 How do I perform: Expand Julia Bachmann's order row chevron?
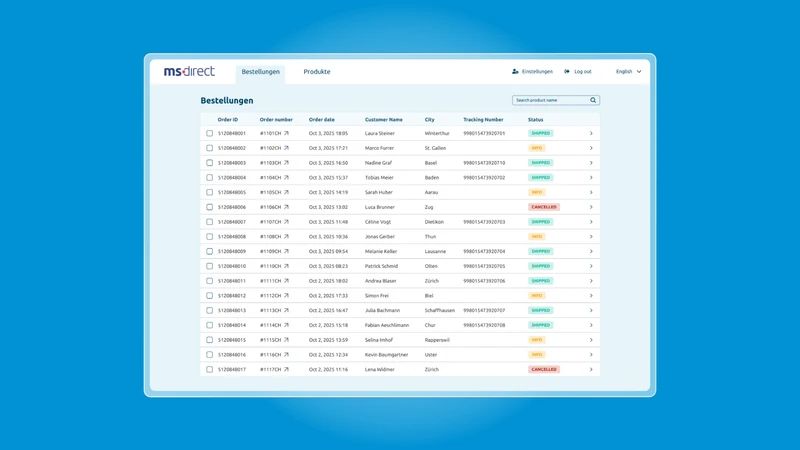click(591, 310)
